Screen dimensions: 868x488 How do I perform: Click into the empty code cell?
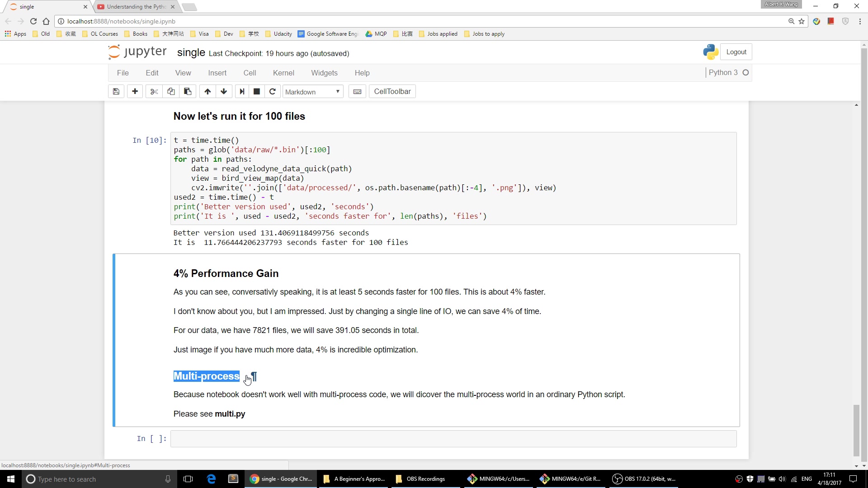tap(453, 439)
